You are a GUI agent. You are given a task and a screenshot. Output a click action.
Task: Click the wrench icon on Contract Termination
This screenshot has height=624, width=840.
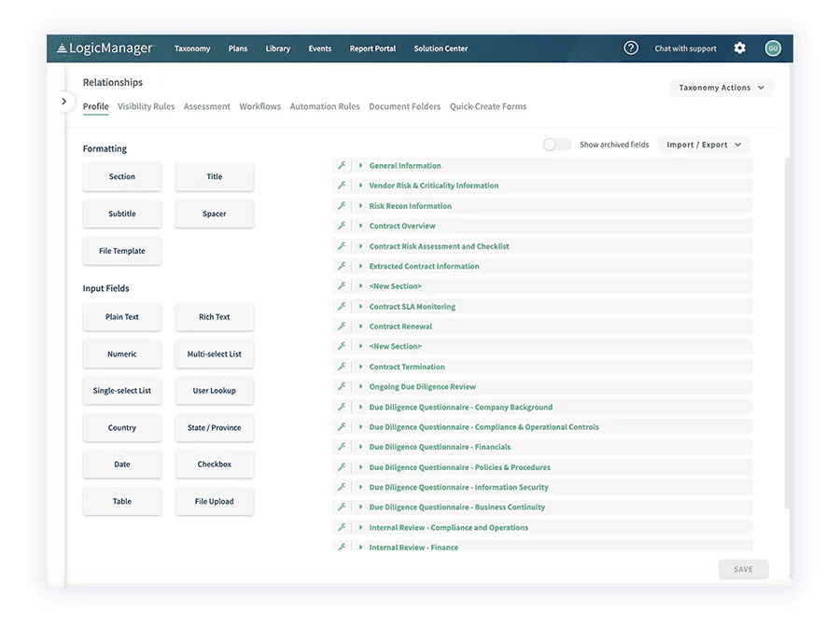(x=343, y=366)
